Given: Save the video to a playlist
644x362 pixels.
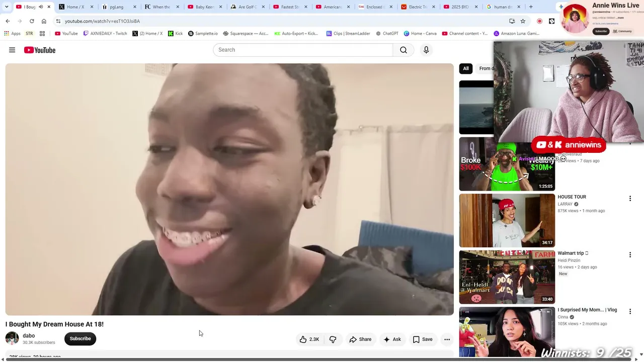Looking at the screenshot, I should coord(423,339).
